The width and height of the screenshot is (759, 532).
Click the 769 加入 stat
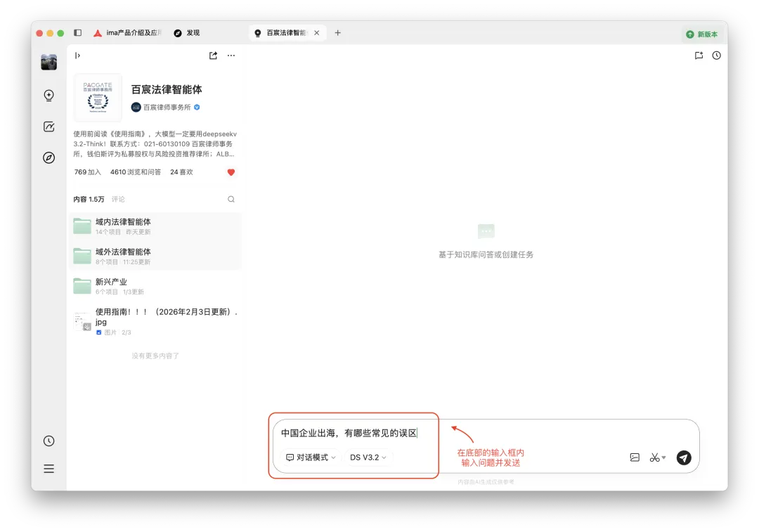[88, 172]
